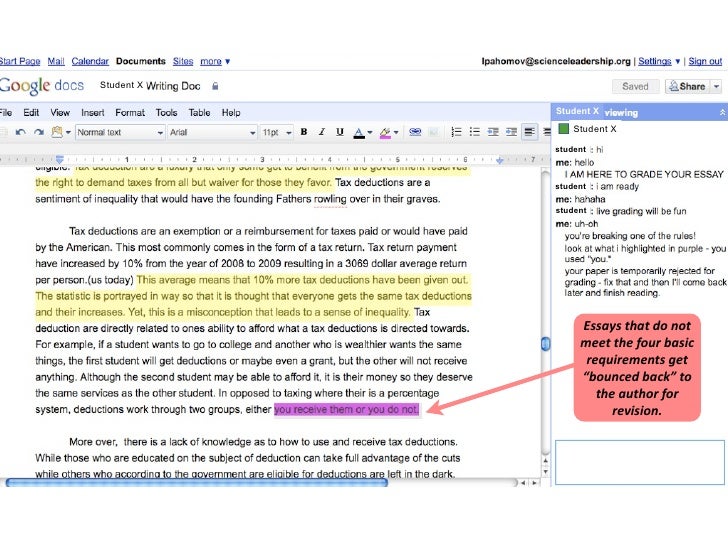728x546 pixels.
Task: Click the green Student X color square
Action: point(564,129)
